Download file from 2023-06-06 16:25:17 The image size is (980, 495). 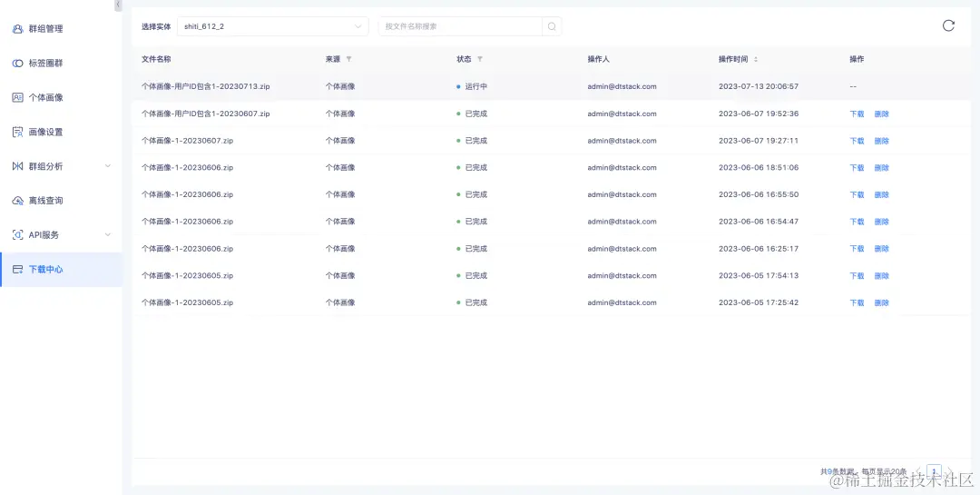[x=857, y=249]
